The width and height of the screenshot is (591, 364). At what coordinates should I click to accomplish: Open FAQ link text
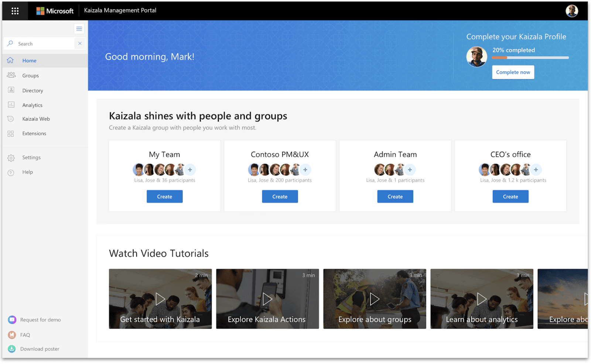click(25, 335)
